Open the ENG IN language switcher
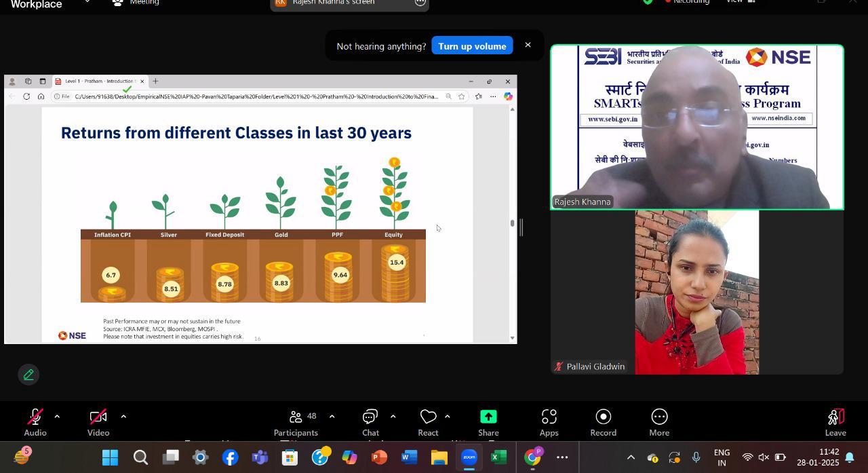The image size is (868, 473). pos(722,457)
